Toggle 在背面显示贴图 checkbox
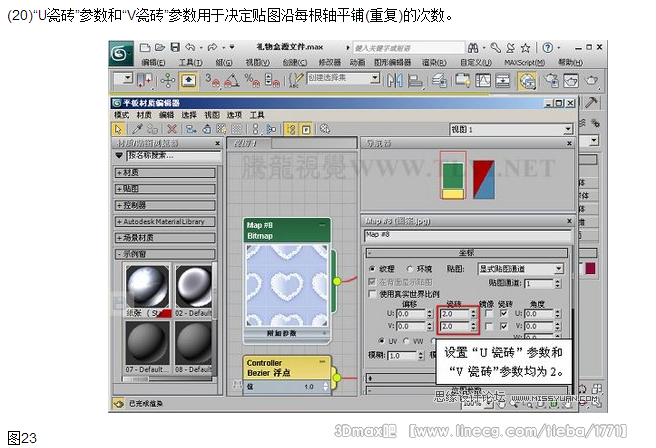The width and height of the screenshot is (656, 448). tap(372, 282)
